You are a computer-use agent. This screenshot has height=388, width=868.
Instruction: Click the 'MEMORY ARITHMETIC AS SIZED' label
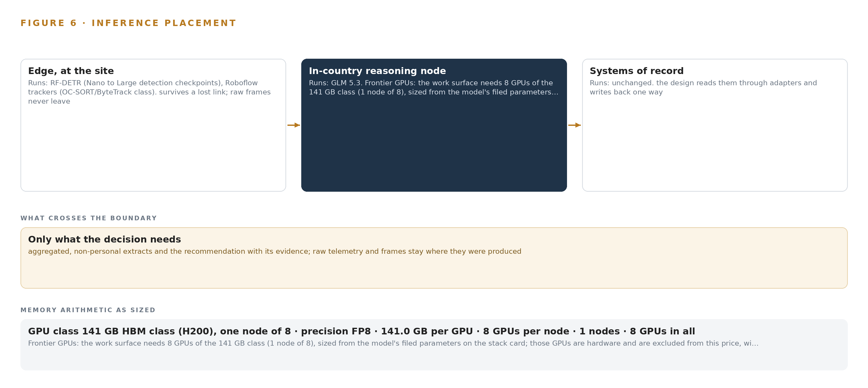[x=88, y=310]
